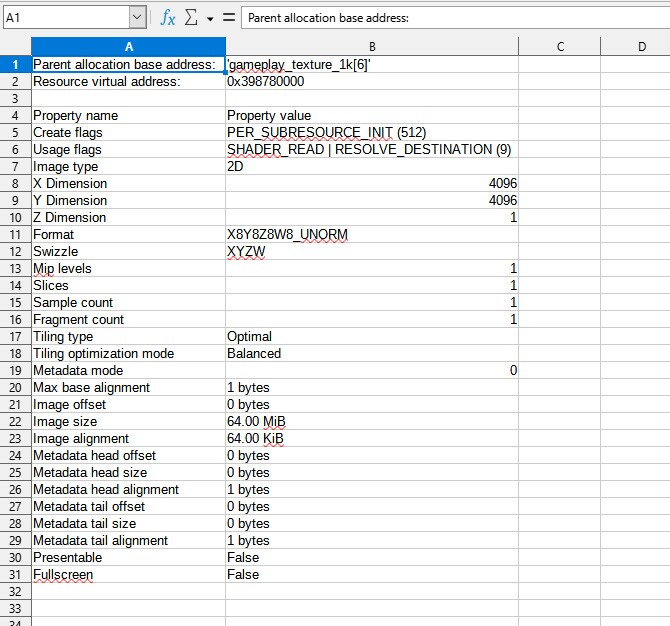Click inside the Name Box field
Viewport: 670px width, 626px height.
pos(64,18)
